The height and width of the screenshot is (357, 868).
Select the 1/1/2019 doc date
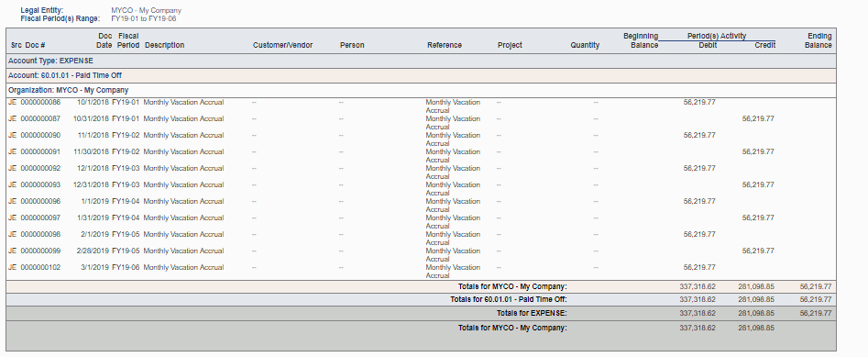pos(95,201)
